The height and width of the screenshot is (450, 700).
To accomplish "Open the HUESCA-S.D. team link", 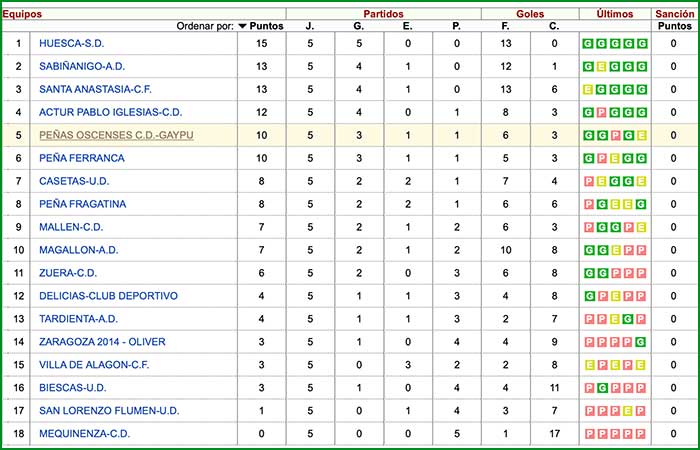I will pyautogui.click(x=71, y=44).
